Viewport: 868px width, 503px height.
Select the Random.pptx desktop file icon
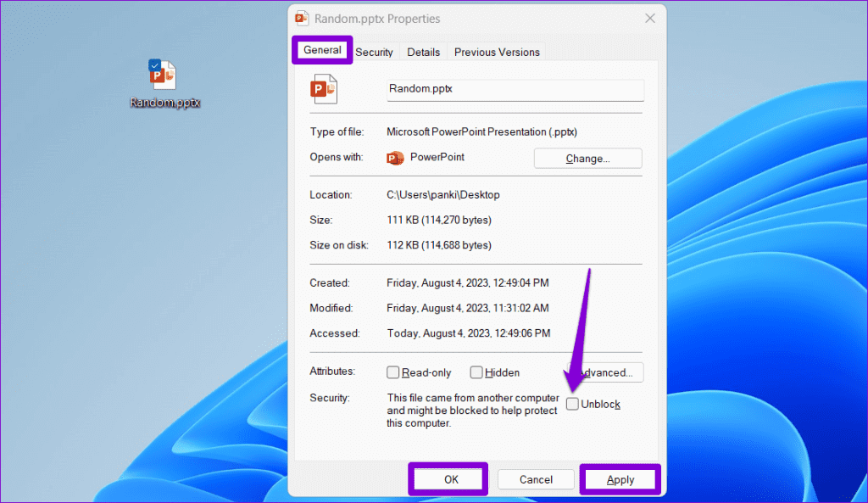click(162, 75)
